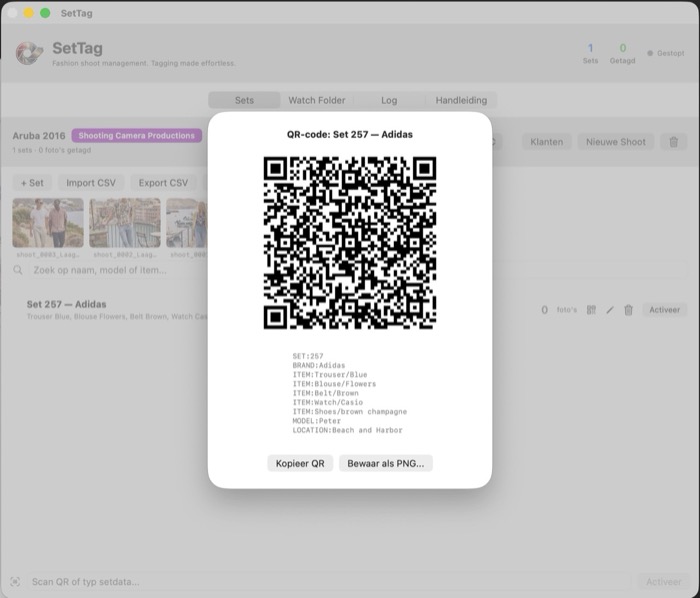Open the Log tab
The height and width of the screenshot is (598, 700).
pos(389,100)
